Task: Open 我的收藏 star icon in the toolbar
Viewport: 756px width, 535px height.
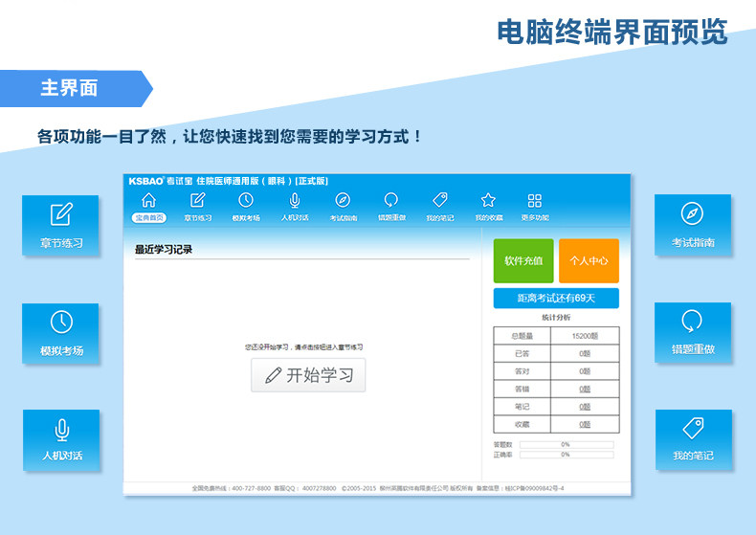Action: [488, 200]
